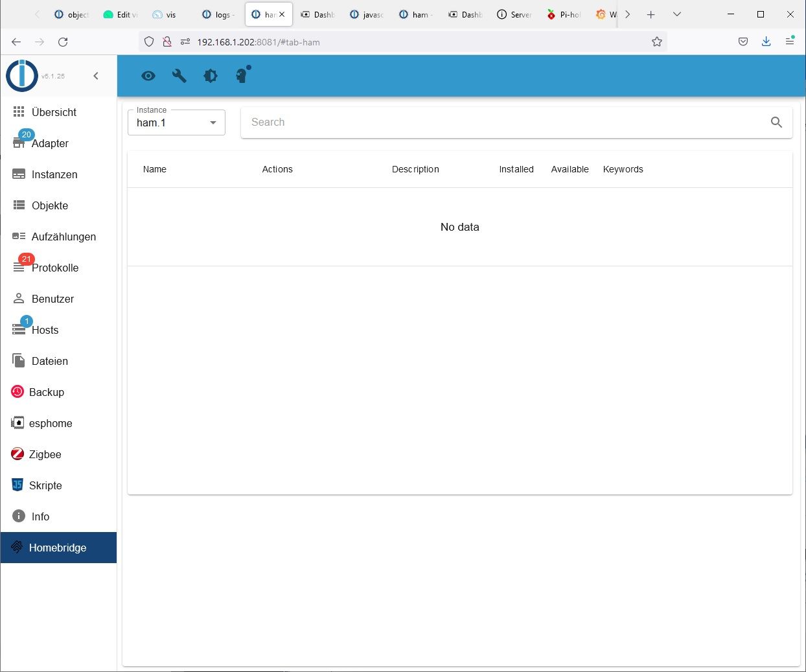This screenshot has width=806, height=672.
Task: Go to Dateien in the sidebar
Action: click(58, 361)
